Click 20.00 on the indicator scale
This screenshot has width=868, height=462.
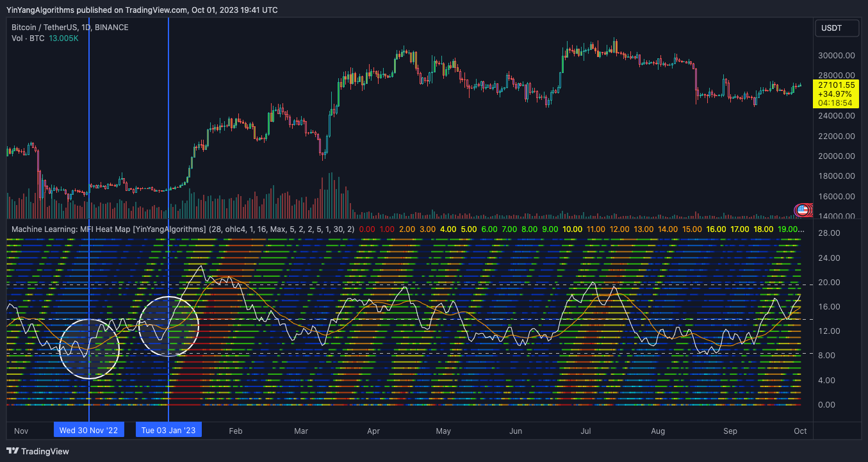pyautogui.click(x=830, y=283)
